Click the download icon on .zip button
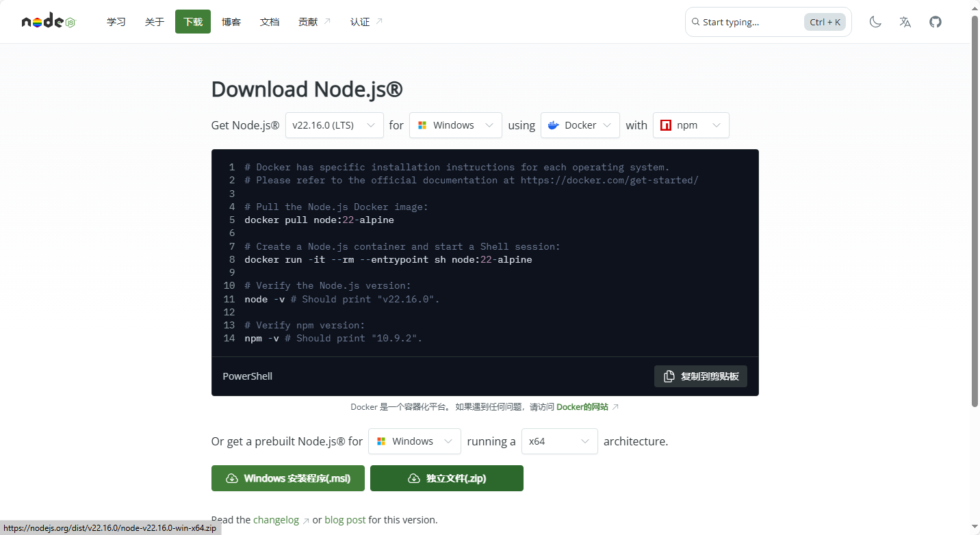Viewport: 980px width, 535px height. [x=414, y=478]
